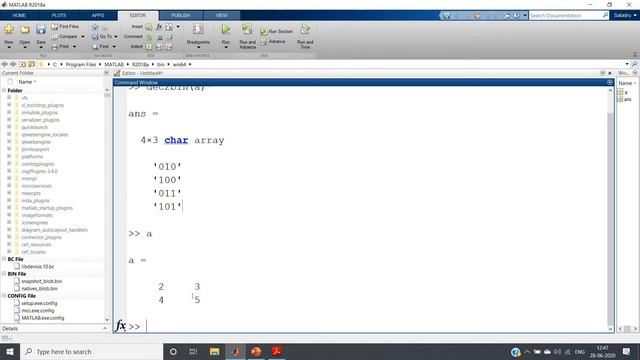Click the address bar search icon
Viewport: 640px width, 360px height.
click(x=634, y=64)
